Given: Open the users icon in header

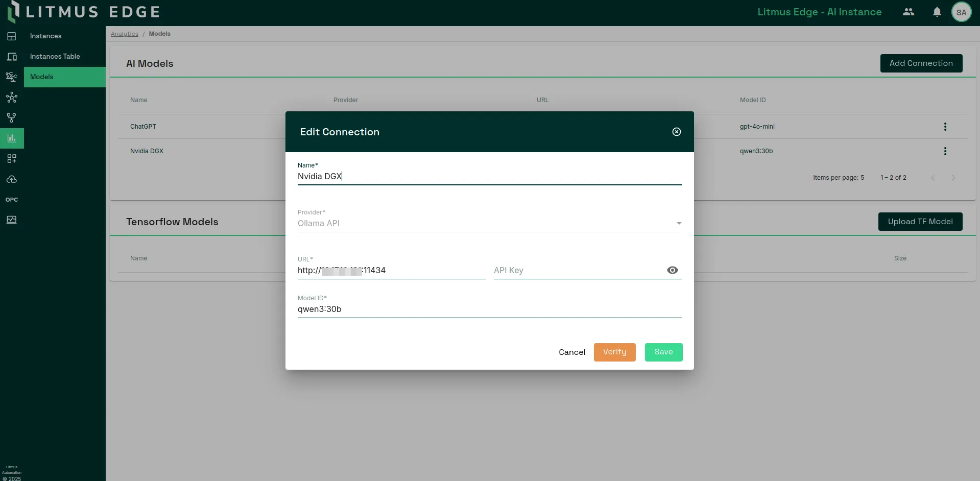Looking at the screenshot, I should coord(909,12).
